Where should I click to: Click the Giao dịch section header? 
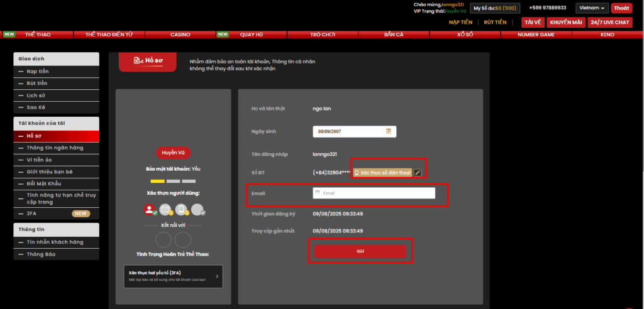(x=56, y=59)
